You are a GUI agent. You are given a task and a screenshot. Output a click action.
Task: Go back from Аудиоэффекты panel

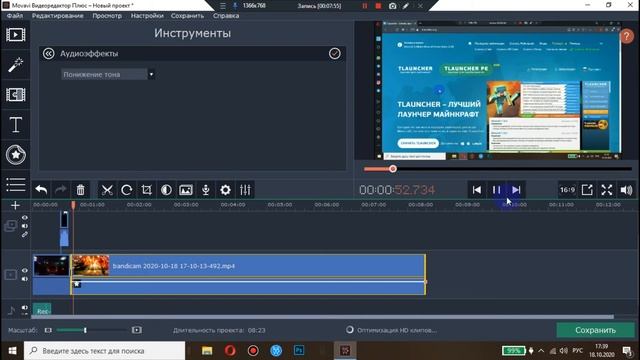(49, 53)
